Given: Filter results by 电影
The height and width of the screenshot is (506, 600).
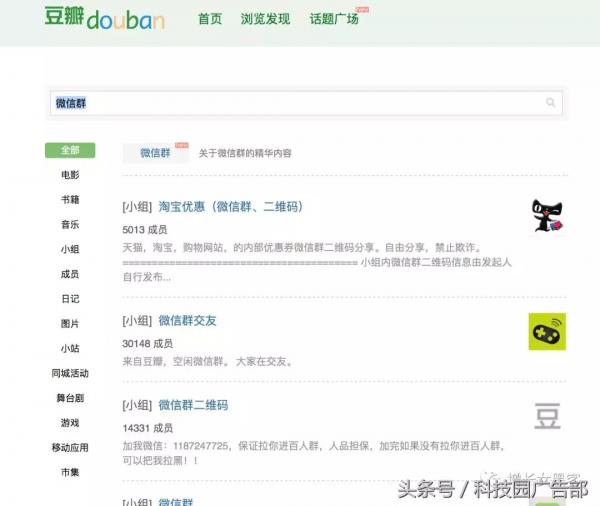Looking at the screenshot, I should coord(70,175).
